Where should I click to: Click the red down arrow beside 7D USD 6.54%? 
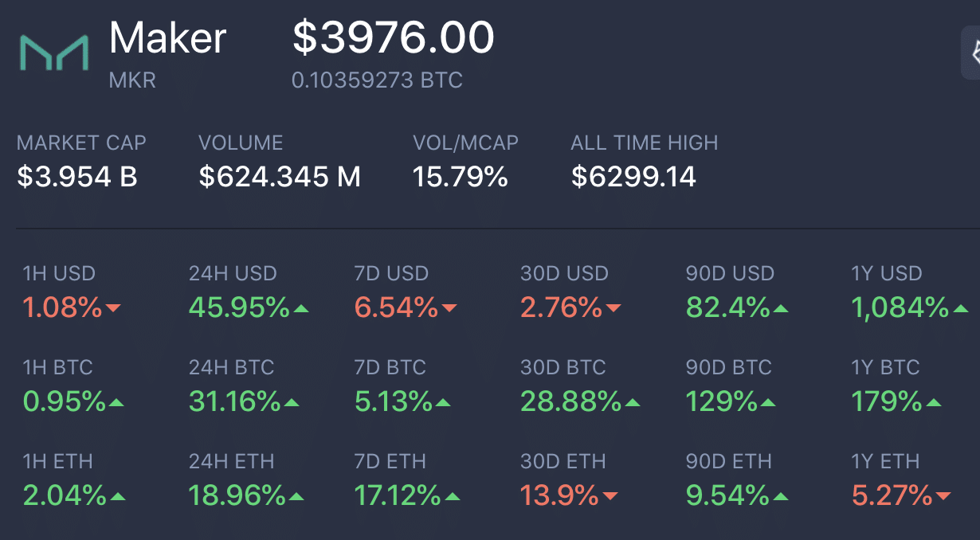coord(449,308)
